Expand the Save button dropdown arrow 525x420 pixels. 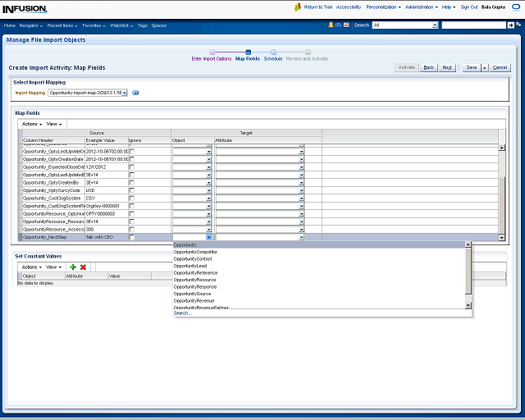[x=484, y=67]
